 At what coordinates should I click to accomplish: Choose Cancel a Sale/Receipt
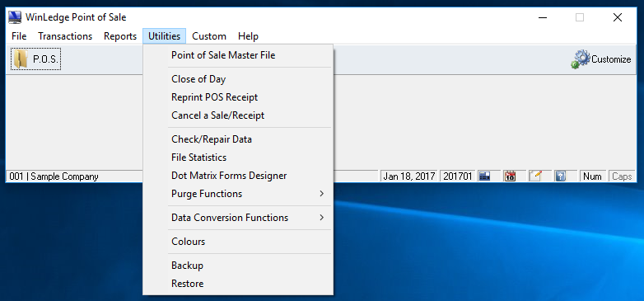pyautogui.click(x=238, y=115)
